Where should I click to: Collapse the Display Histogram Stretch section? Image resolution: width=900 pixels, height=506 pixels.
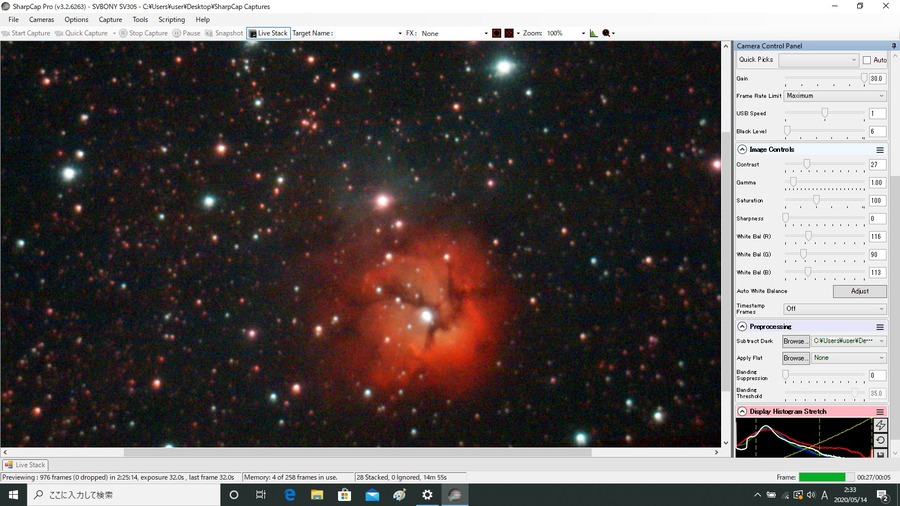[742, 411]
